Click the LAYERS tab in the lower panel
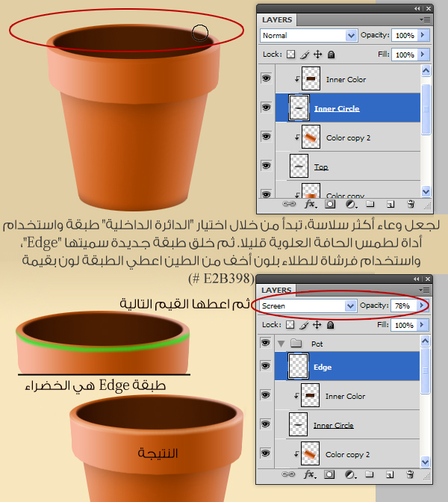 pyautogui.click(x=276, y=290)
